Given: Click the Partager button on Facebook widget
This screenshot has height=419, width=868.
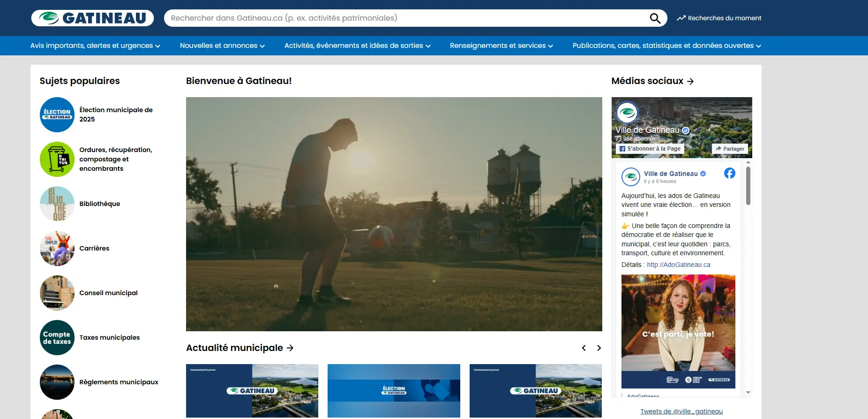Looking at the screenshot, I should 730,149.
